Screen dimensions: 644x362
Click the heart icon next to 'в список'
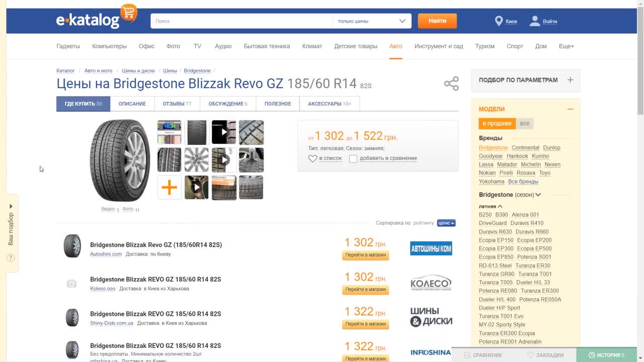(x=312, y=158)
